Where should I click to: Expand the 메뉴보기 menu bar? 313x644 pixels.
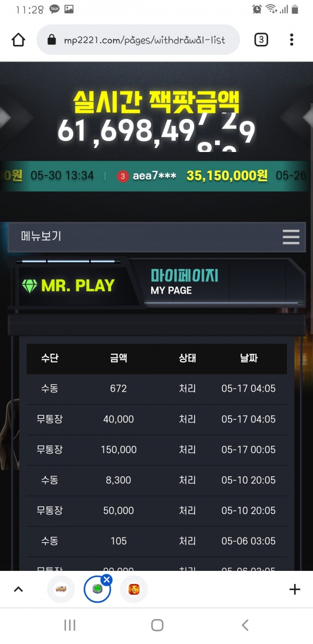156,237
